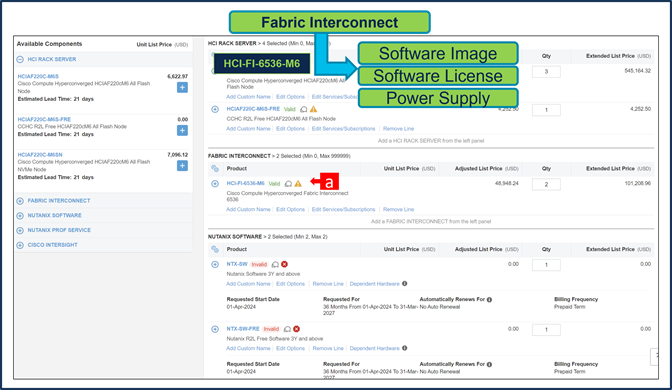This screenshot has height=390, width=672.
Task: Click Edit Services/Subscriptions for HCI-FI-6536-M6
Action: coord(343,210)
